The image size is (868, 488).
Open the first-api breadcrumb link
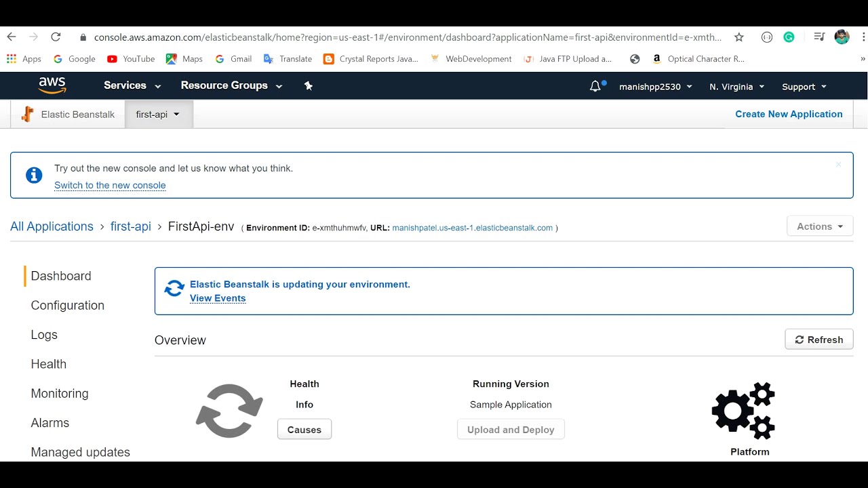131,226
